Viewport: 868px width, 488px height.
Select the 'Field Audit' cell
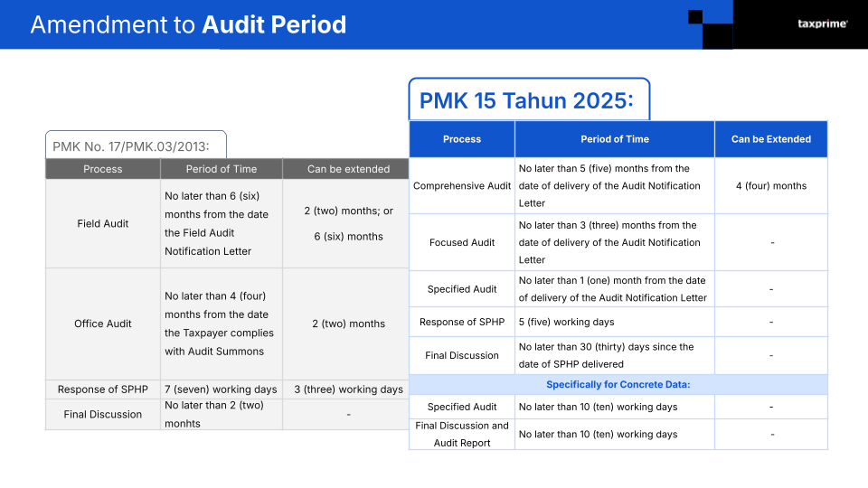click(x=103, y=223)
